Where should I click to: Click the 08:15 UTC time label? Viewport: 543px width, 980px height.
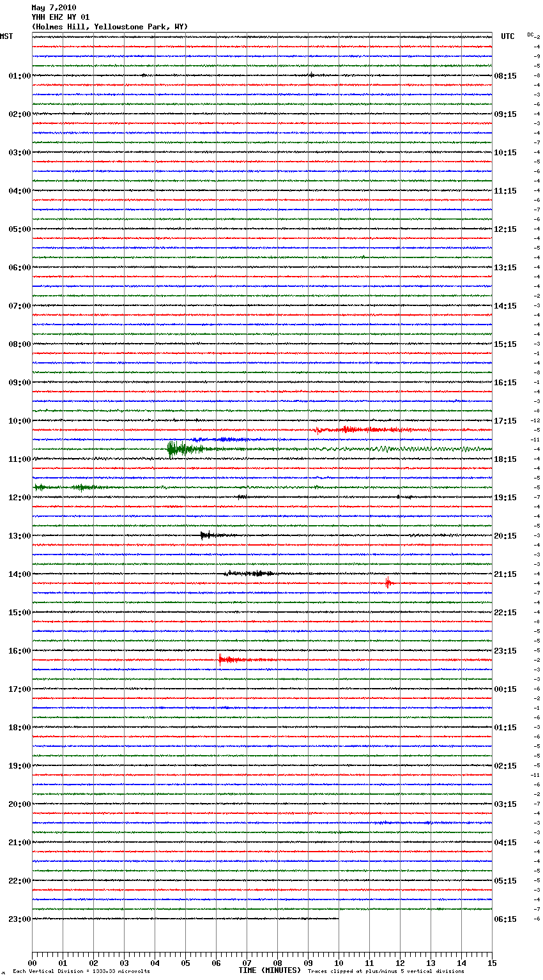[x=505, y=76]
